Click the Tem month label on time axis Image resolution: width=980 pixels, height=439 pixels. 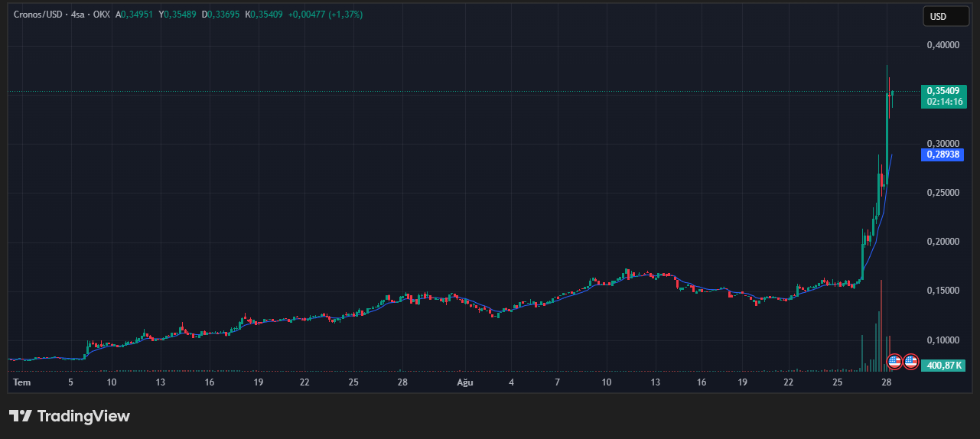(x=23, y=382)
